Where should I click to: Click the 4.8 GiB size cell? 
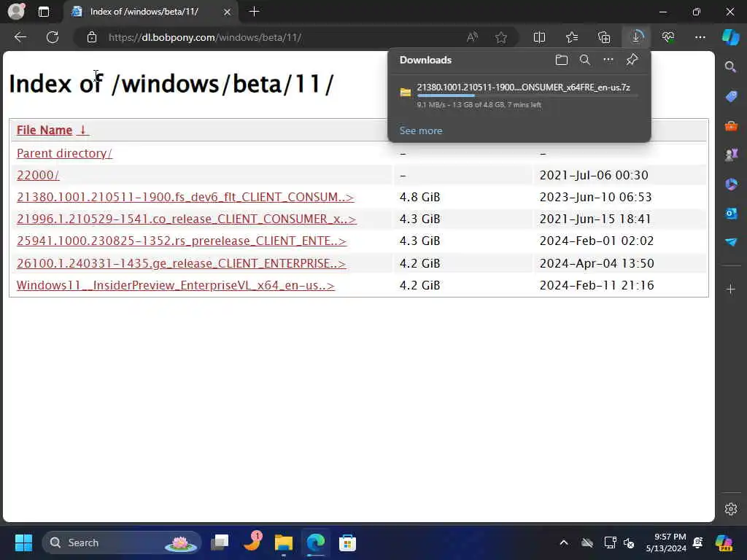pos(419,197)
